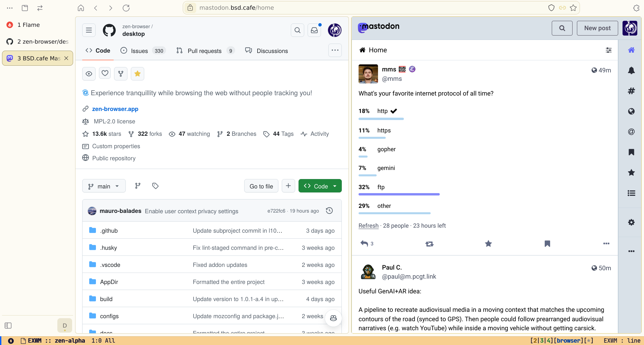Expand the green Code dropdown
The image size is (644, 345).
(320, 186)
